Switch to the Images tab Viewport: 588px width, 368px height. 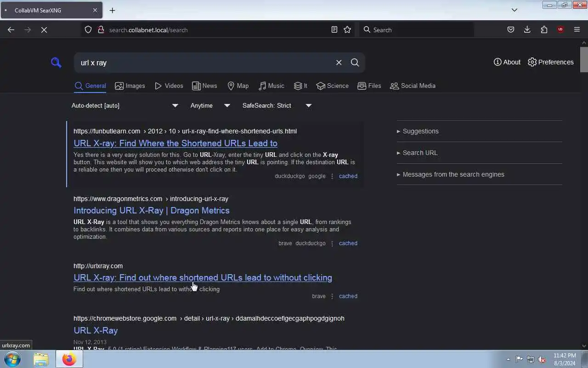coord(130,86)
